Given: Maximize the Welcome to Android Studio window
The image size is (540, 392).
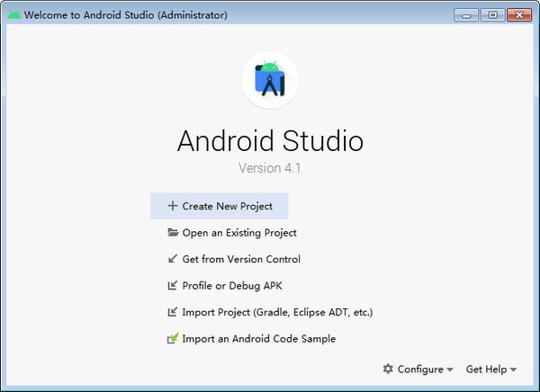Looking at the screenshot, I should [493, 14].
